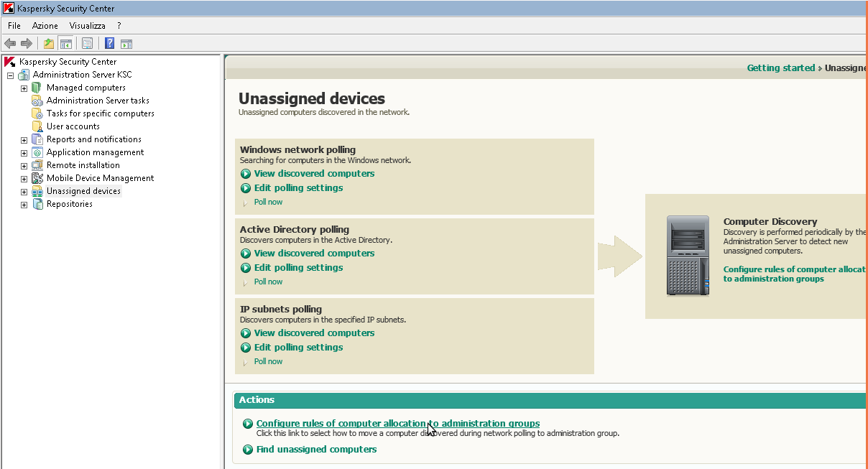The width and height of the screenshot is (868, 469).
Task: Click the Administration Server KSC server icon
Action: [x=24, y=75]
